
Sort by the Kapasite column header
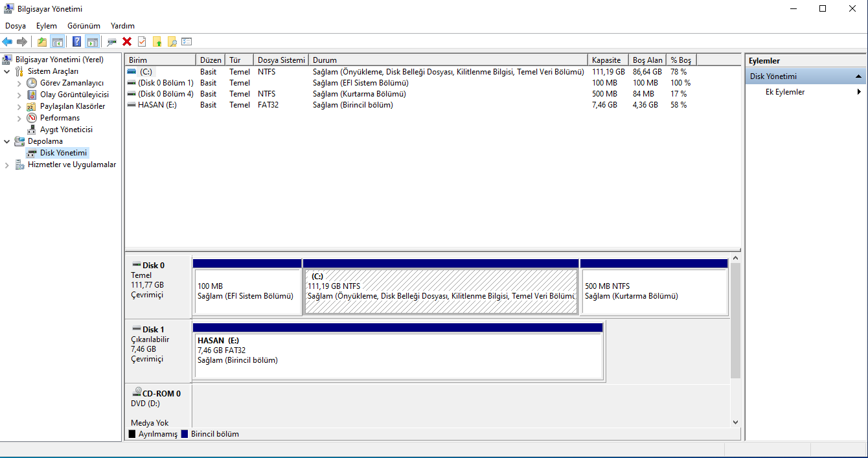click(x=608, y=60)
